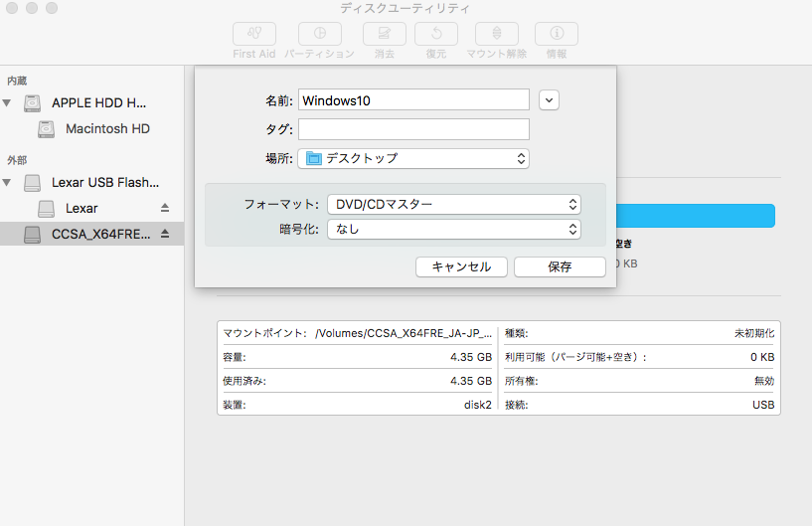The width and height of the screenshot is (812, 526).
Task: Click the 外部 sidebar section header
Action: click(17, 160)
